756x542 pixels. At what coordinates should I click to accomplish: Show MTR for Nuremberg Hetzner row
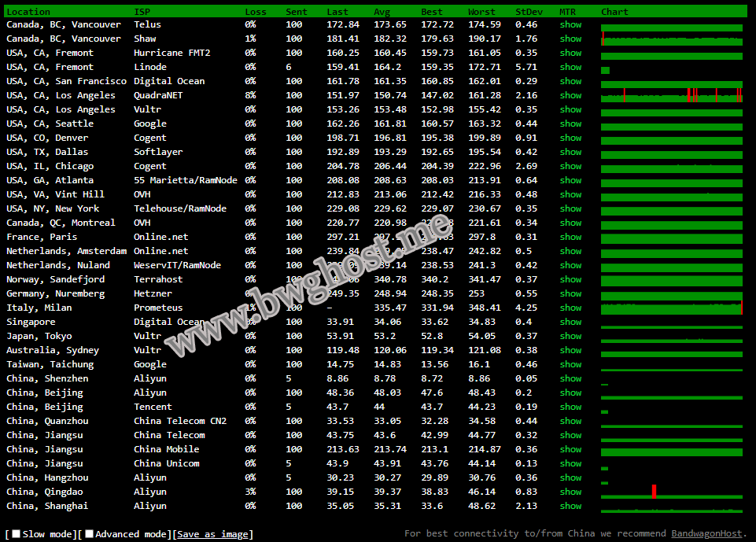(570, 293)
